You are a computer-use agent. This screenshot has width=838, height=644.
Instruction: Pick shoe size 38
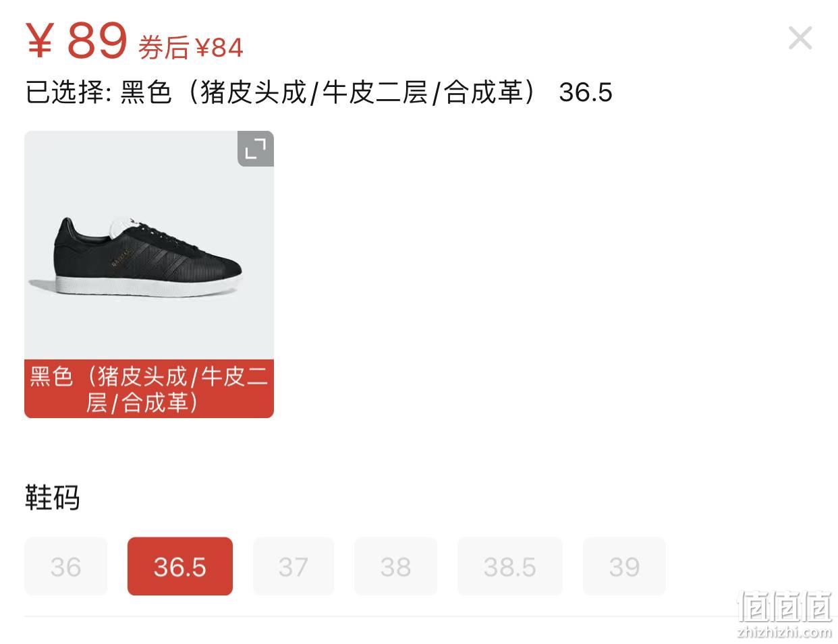click(x=396, y=566)
